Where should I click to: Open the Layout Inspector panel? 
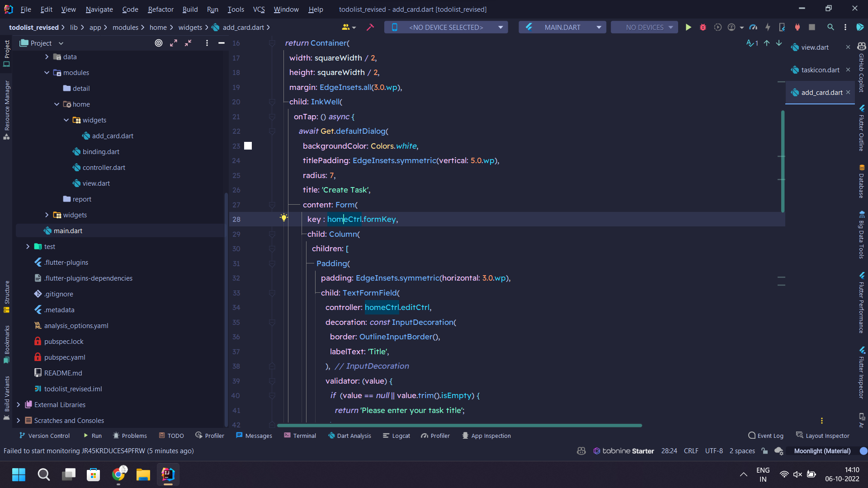click(822, 436)
